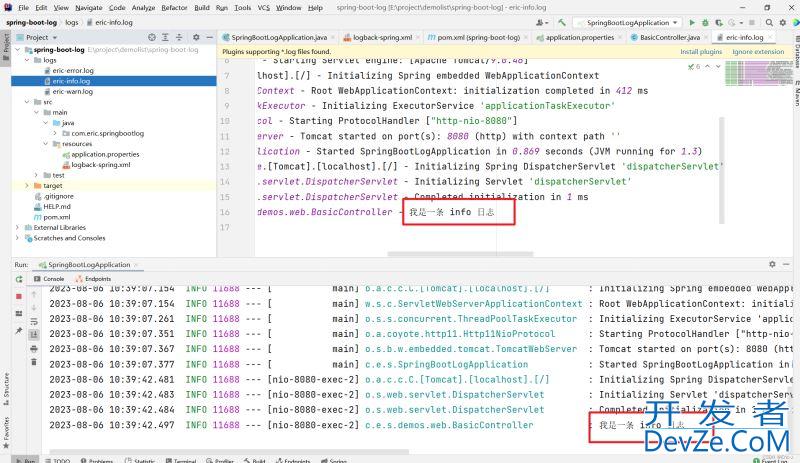This screenshot has width=800, height=463.
Task: Run SpringBootLogApplication with the green play icon
Action: click(692, 22)
